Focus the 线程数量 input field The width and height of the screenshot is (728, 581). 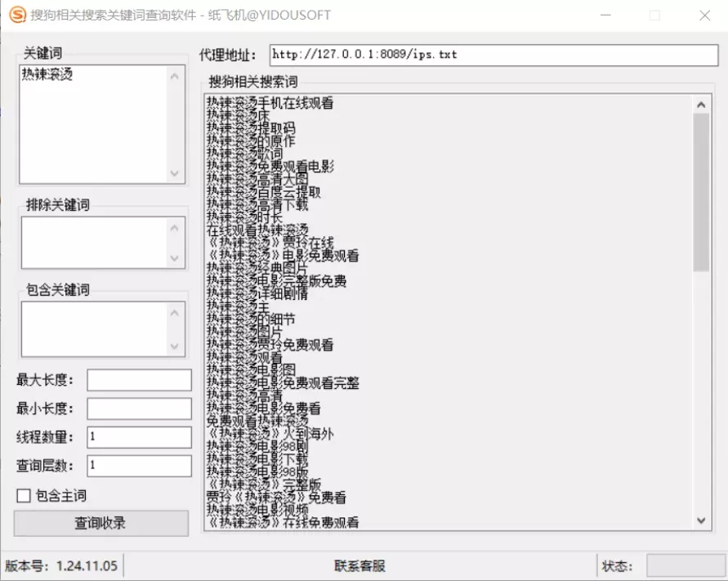(x=139, y=437)
